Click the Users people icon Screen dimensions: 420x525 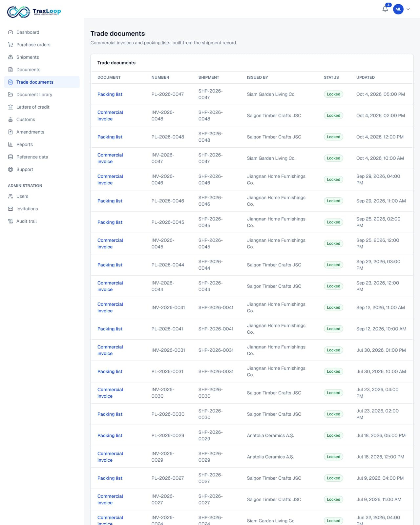coord(10,196)
